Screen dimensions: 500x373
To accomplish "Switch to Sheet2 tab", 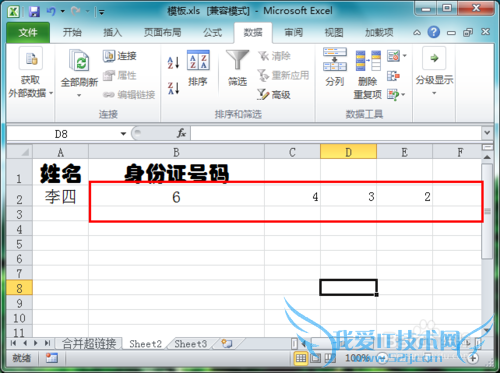I will click(146, 344).
